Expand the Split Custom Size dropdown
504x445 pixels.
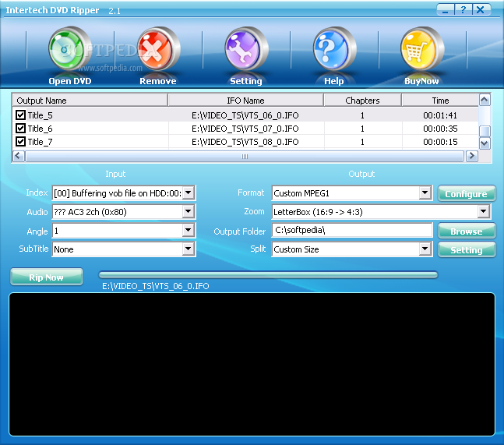pyautogui.click(x=425, y=249)
